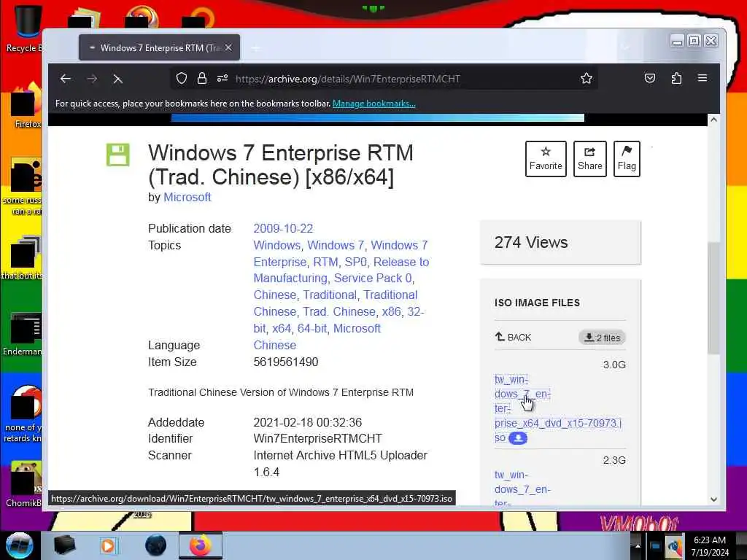Open the tracking protection shield icon

coord(182,78)
